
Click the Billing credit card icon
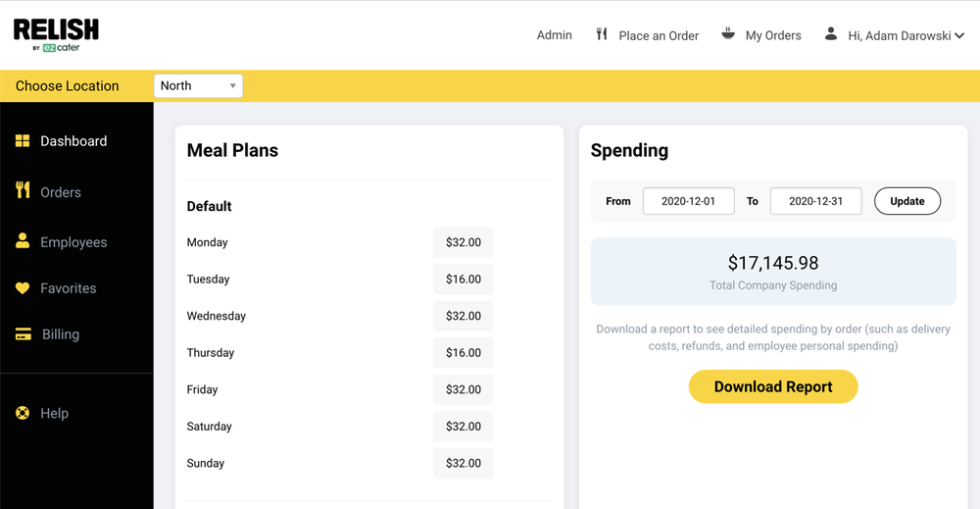pos(23,334)
